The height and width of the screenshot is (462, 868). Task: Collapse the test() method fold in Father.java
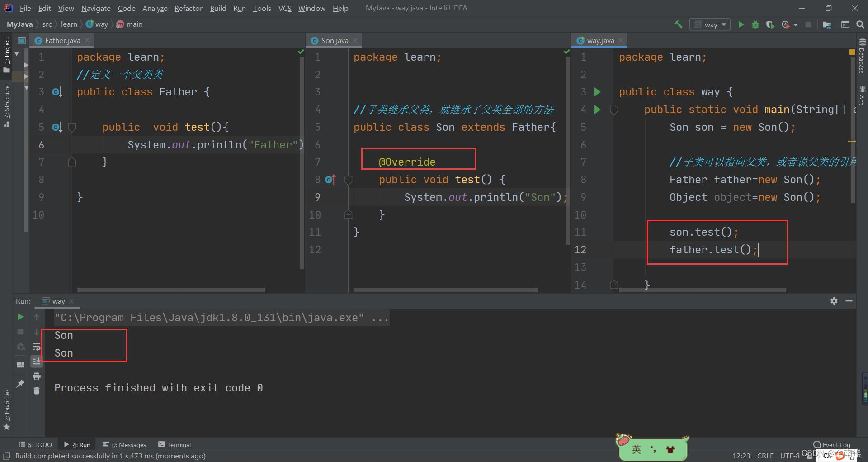[72, 127]
